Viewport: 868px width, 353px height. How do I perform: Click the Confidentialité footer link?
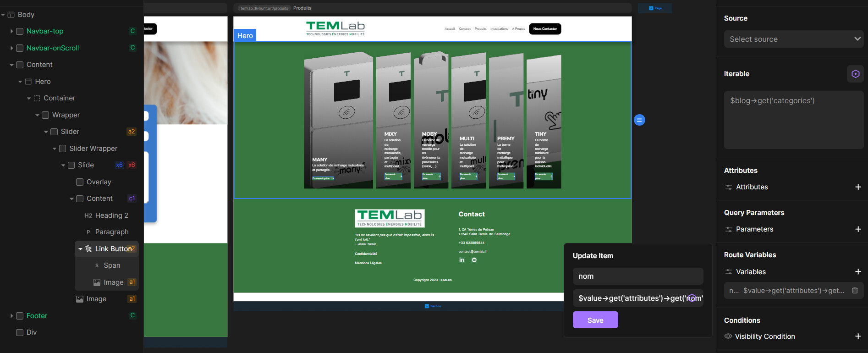(x=366, y=254)
